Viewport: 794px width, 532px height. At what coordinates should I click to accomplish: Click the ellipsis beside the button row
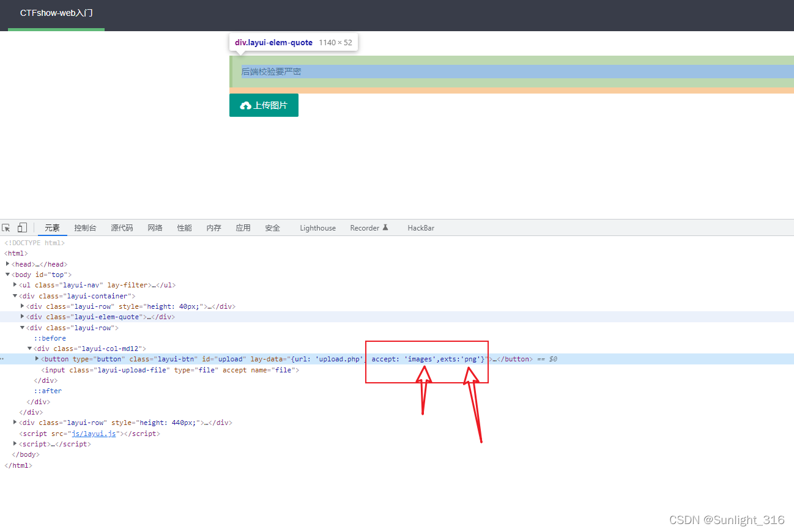(2, 359)
